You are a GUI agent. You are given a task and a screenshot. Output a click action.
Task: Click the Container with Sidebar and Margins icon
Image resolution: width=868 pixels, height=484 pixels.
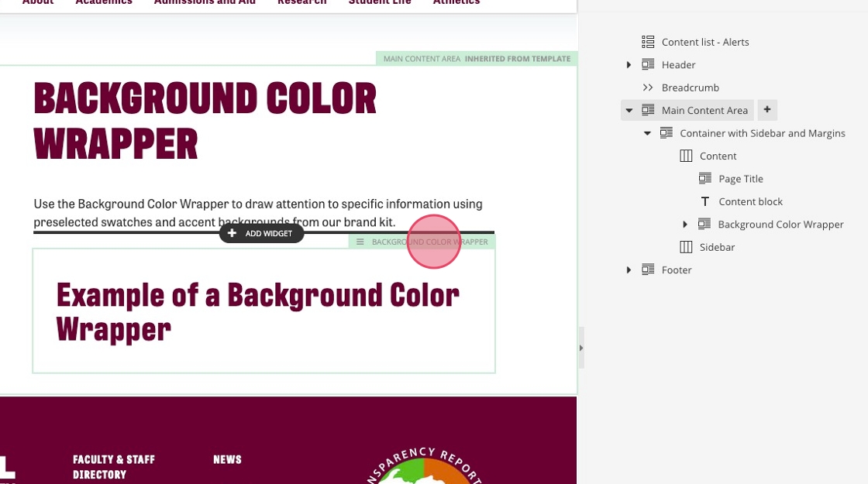point(666,132)
